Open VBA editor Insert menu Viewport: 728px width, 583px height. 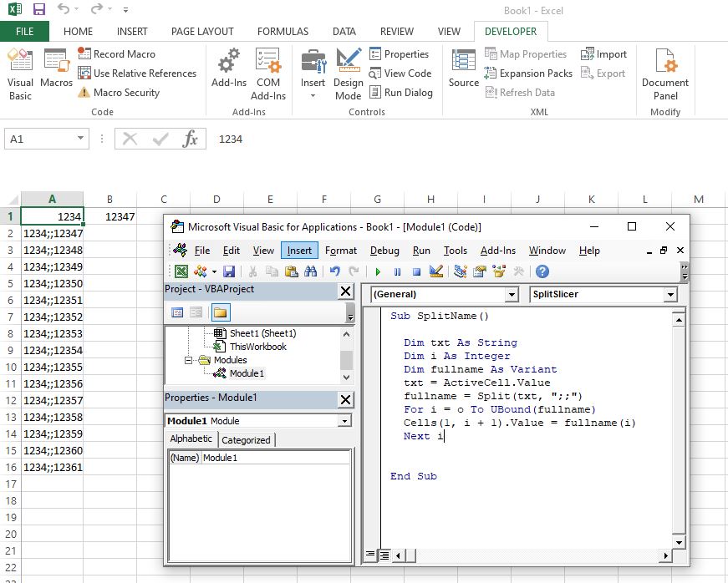(299, 251)
